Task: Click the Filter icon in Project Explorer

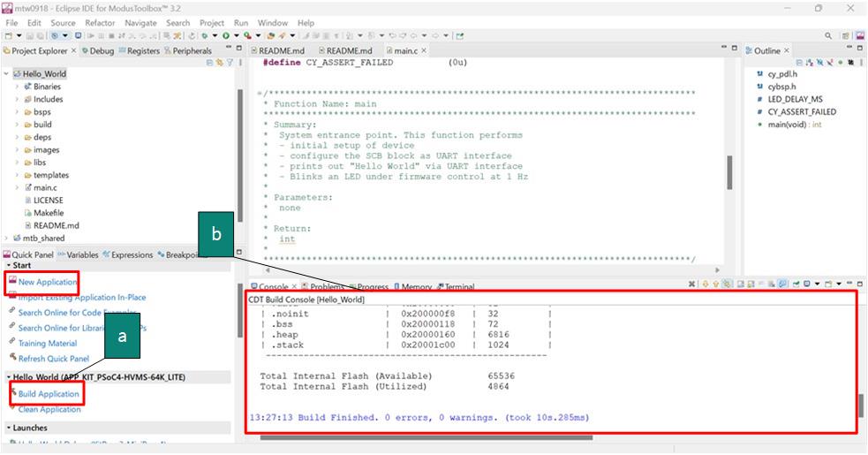Action: (x=230, y=63)
